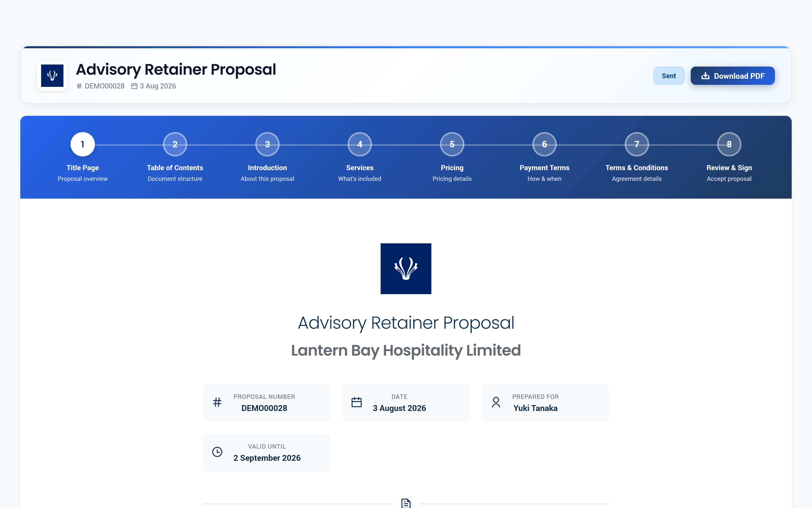Click the large company logo on title page

(406, 269)
